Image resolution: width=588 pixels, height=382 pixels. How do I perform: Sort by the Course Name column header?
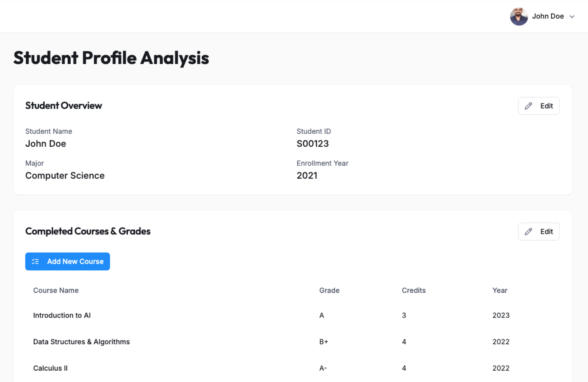(x=56, y=290)
